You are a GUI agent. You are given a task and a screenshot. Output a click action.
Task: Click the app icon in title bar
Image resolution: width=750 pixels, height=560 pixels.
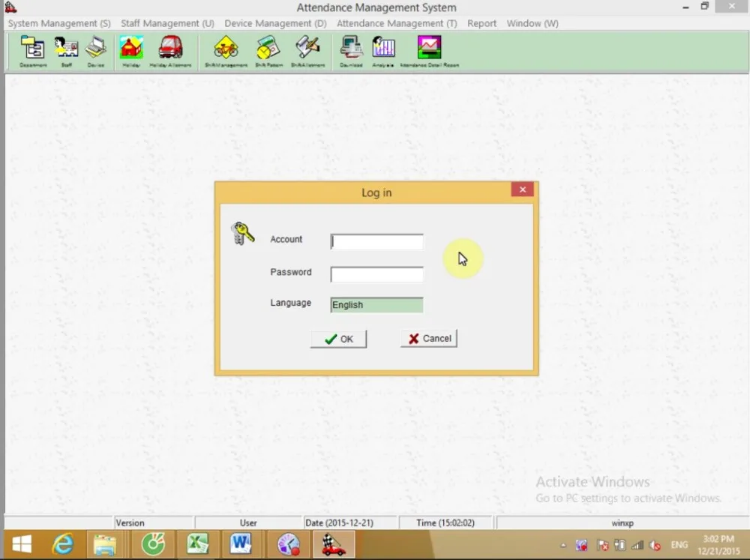(10, 7)
